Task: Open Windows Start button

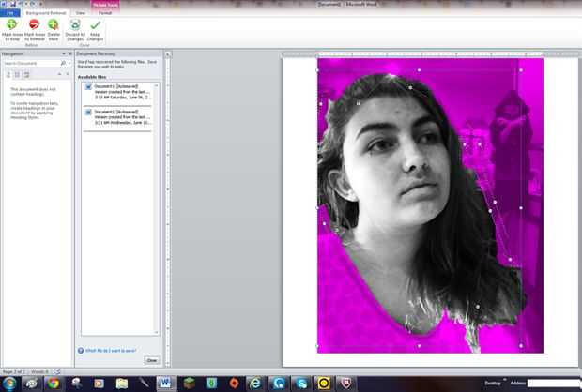Action: pyautogui.click(x=8, y=384)
